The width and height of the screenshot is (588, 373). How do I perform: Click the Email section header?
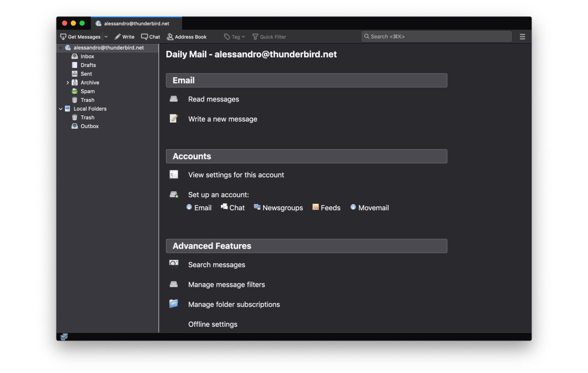pyautogui.click(x=306, y=80)
